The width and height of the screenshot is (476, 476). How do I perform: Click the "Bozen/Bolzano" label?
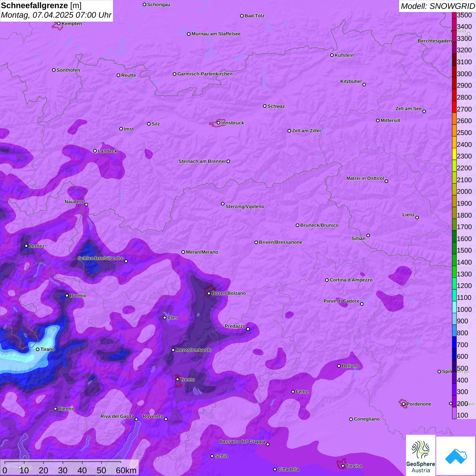[x=228, y=293]
